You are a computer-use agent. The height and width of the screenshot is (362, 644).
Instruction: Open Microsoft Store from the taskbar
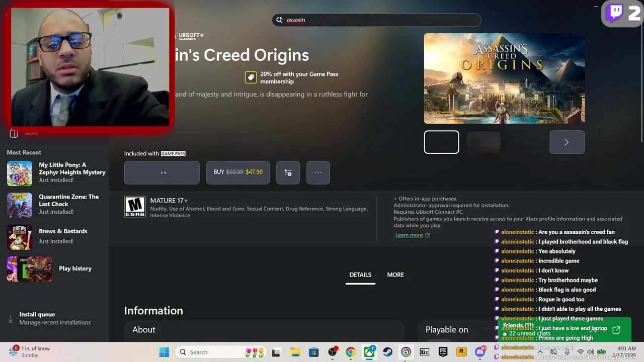[x=313, y=352]
